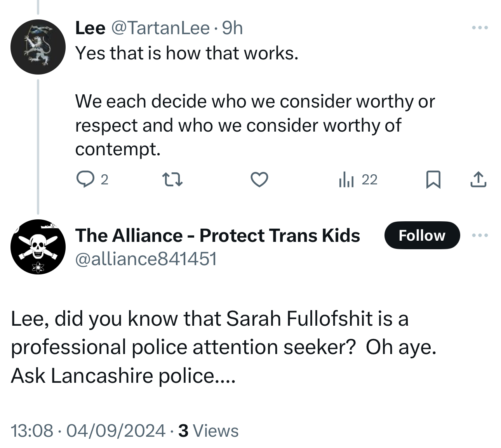Viewport: 501px width, 448px height.
Task: Follow The Alliance account
Action: tap(422, 235)
